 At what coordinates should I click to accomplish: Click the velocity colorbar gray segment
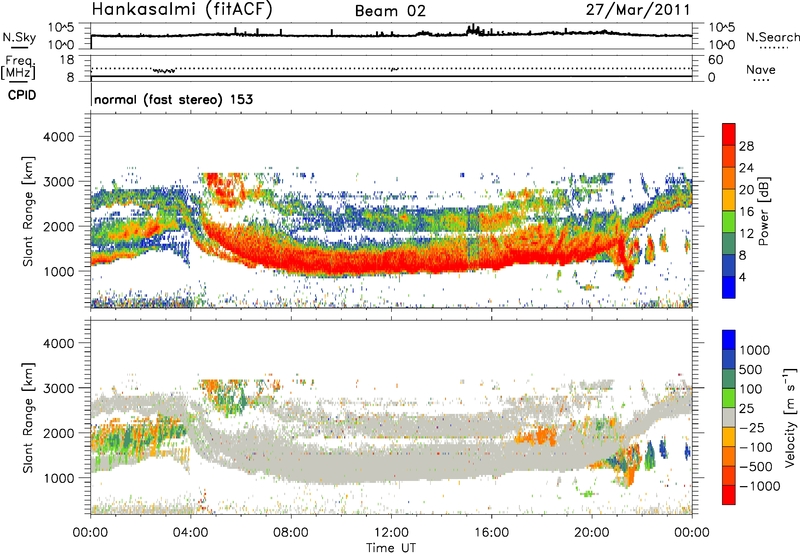coord(729,417)
